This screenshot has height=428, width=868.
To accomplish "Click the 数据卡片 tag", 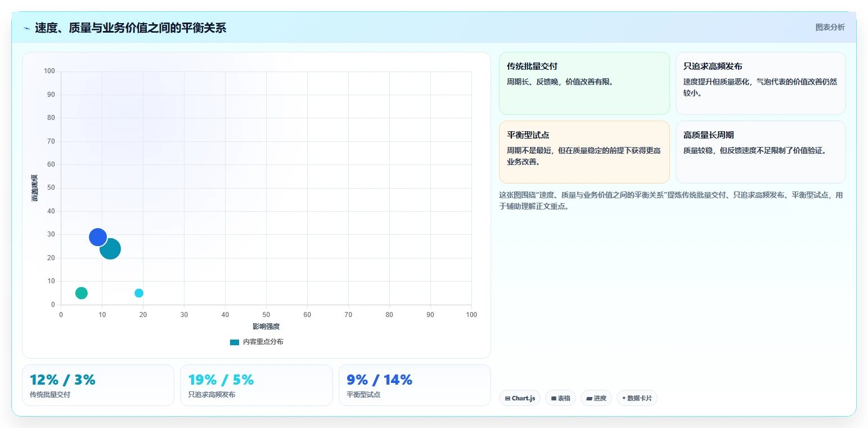I will pyautogui.click(x=637, y=398).
